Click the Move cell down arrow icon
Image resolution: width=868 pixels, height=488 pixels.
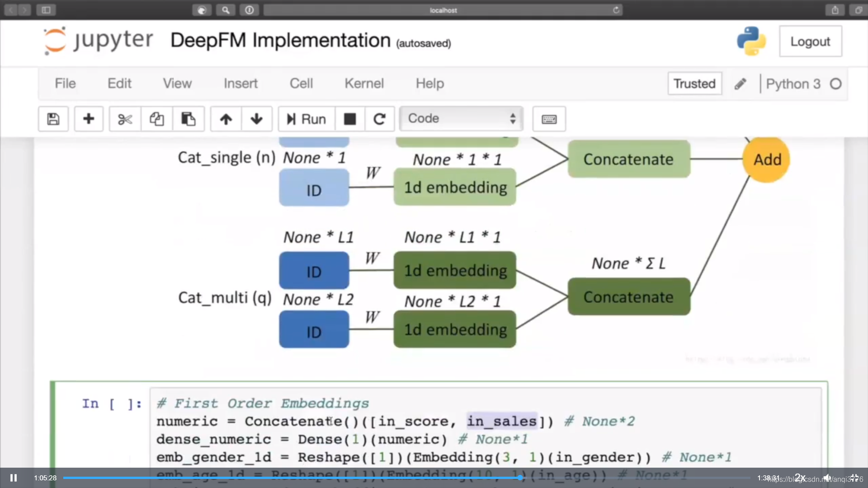(257, 118)
